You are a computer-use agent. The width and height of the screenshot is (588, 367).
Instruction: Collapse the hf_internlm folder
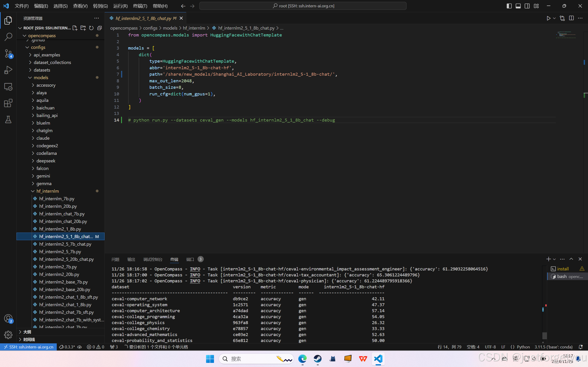click(47, 191)
